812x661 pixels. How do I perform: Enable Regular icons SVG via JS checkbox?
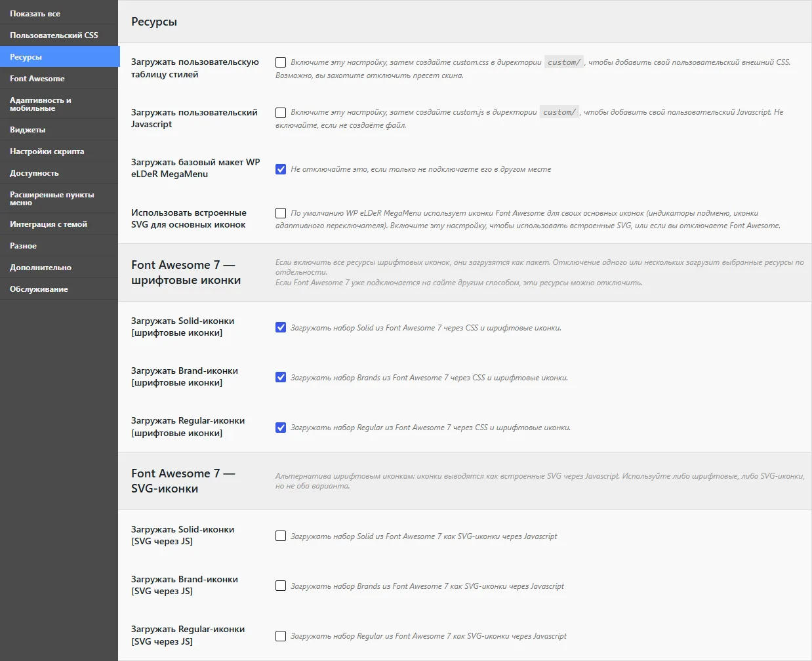point(281,636)
